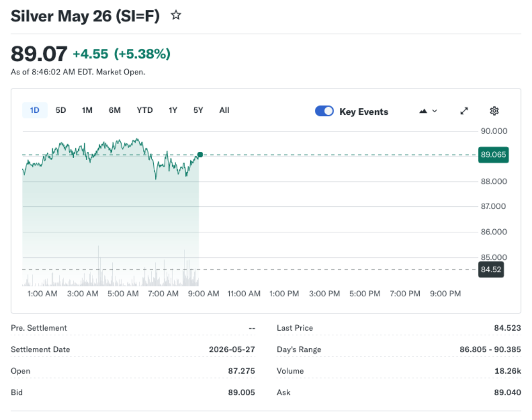Viewport: 532px width, 420px height.
Task: Click the green 89.065 price badge
Action: (x=493, y=154)
